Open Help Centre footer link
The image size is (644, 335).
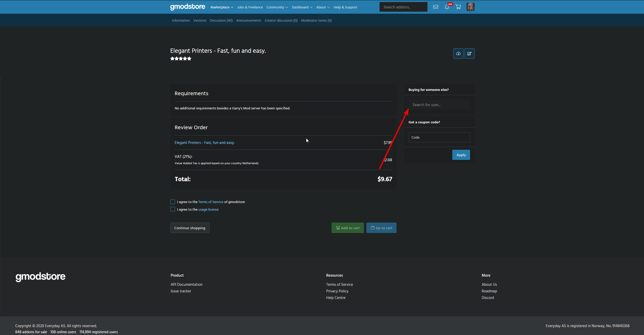336,298
